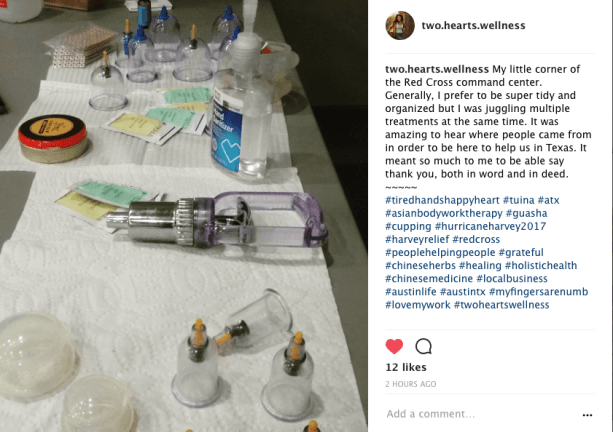
Task: Open the #hurricaneharvey2017 hashtag
Action: tap(490, 226)
